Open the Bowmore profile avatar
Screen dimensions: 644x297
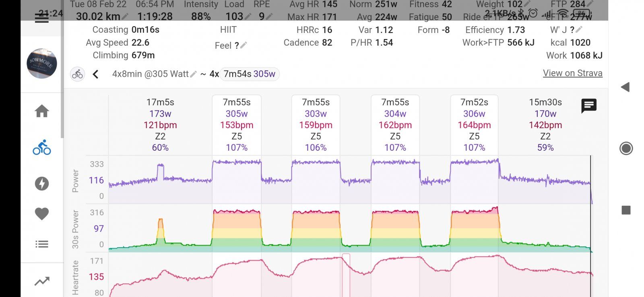pos(42,63)
